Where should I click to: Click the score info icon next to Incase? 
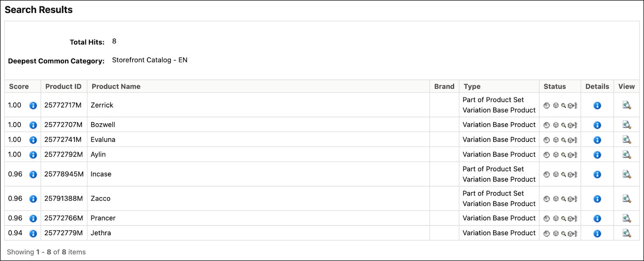point(33,174)
